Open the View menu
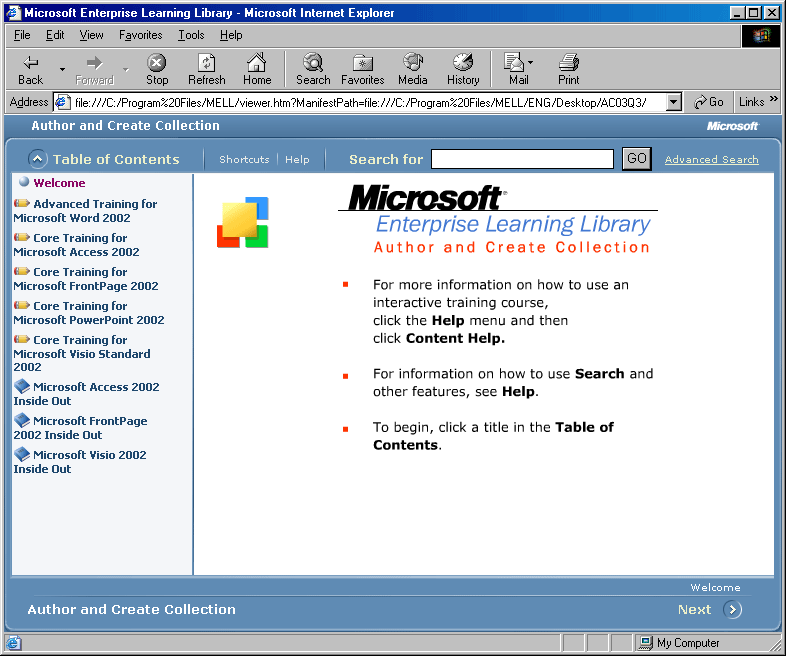Image resolution: width=786 pixels, height=656 pixels. 91,35
